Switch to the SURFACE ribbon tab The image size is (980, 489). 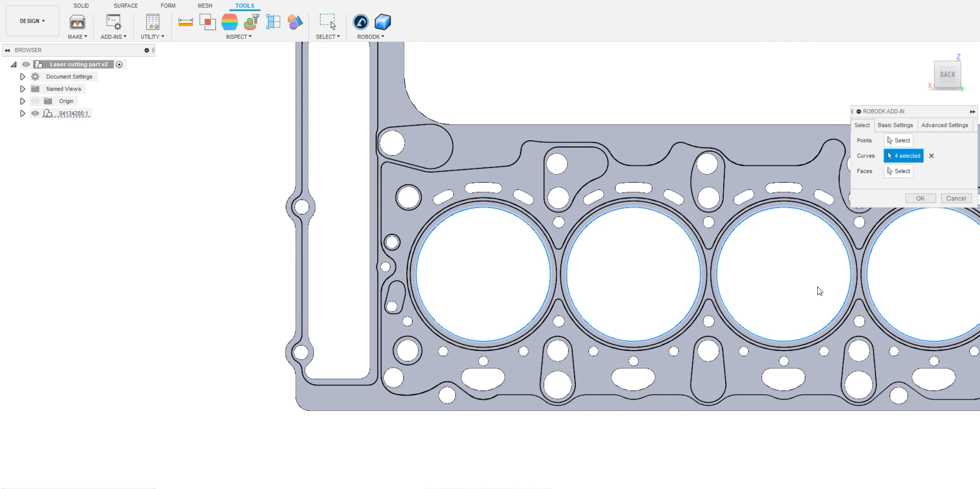(126, 6)
